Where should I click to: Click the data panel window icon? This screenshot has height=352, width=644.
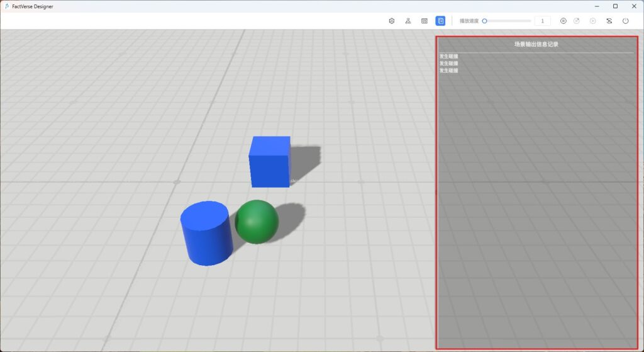[425, 21]
